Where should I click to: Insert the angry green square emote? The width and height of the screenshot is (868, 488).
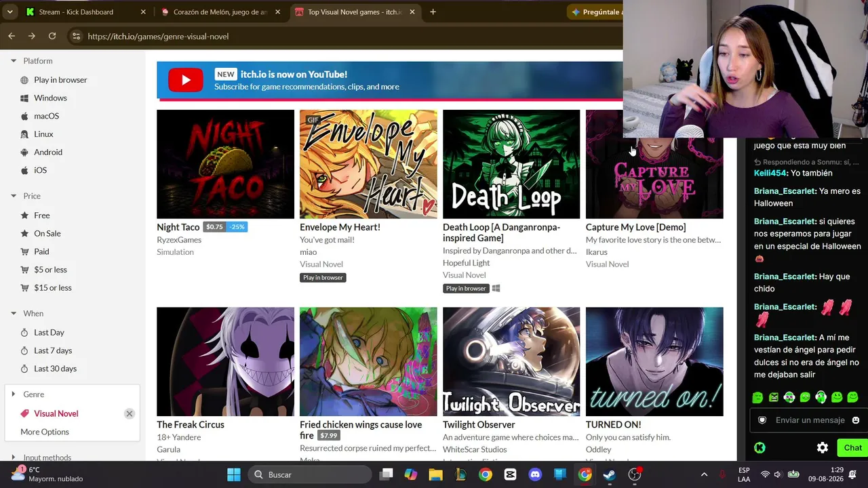coord(774,397)
